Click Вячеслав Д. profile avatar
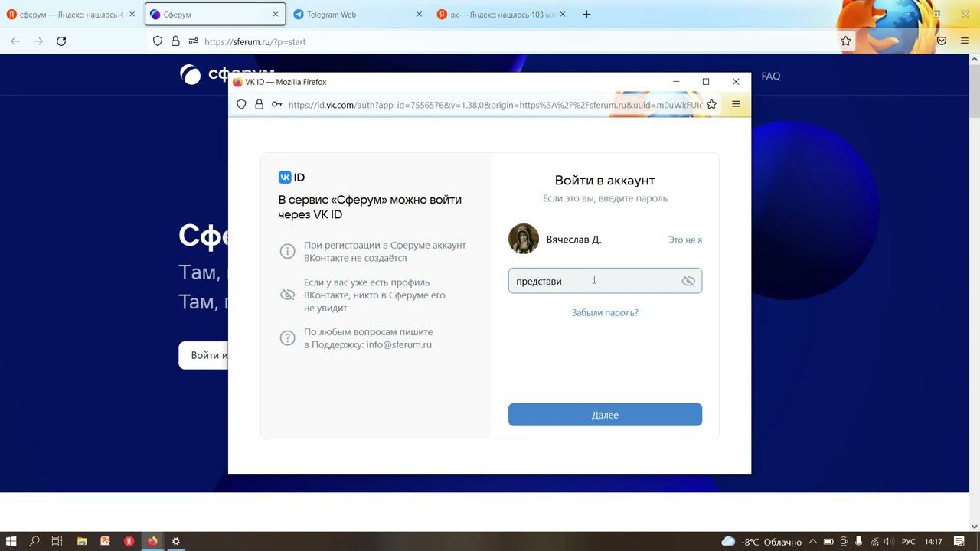This screenshot has width=980, height=551. coord(524,239)
